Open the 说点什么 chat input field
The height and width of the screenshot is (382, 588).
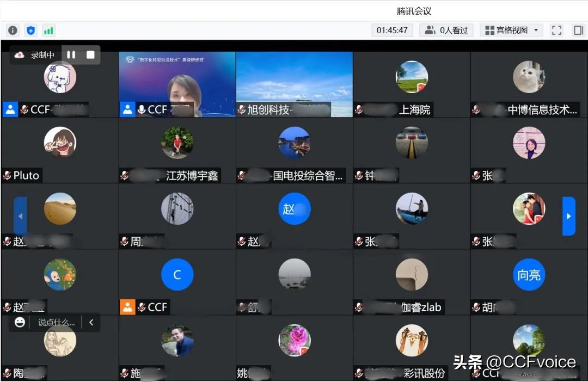click(57, 322)
